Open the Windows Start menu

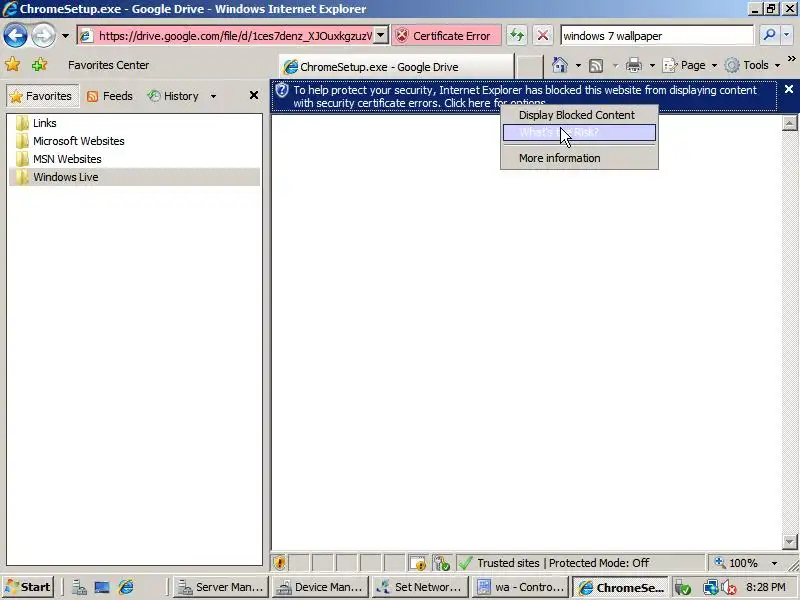28,587
